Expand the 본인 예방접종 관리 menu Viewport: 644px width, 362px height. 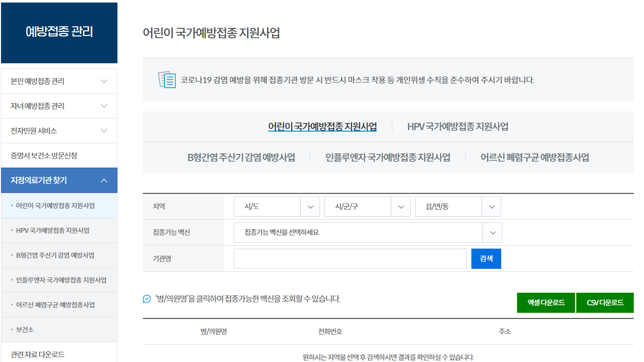click(59, 81)
